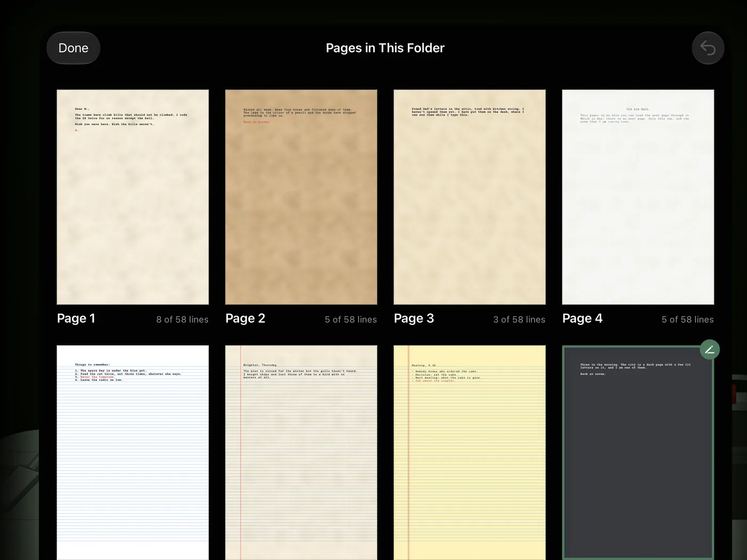Open the Page 4 "VIA AIR MAIL" thumbnail

coord(638,197)
